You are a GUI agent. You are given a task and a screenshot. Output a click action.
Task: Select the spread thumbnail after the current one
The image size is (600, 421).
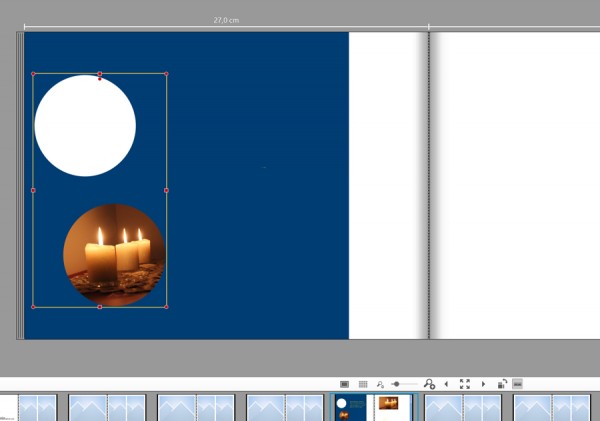(462, 407)
